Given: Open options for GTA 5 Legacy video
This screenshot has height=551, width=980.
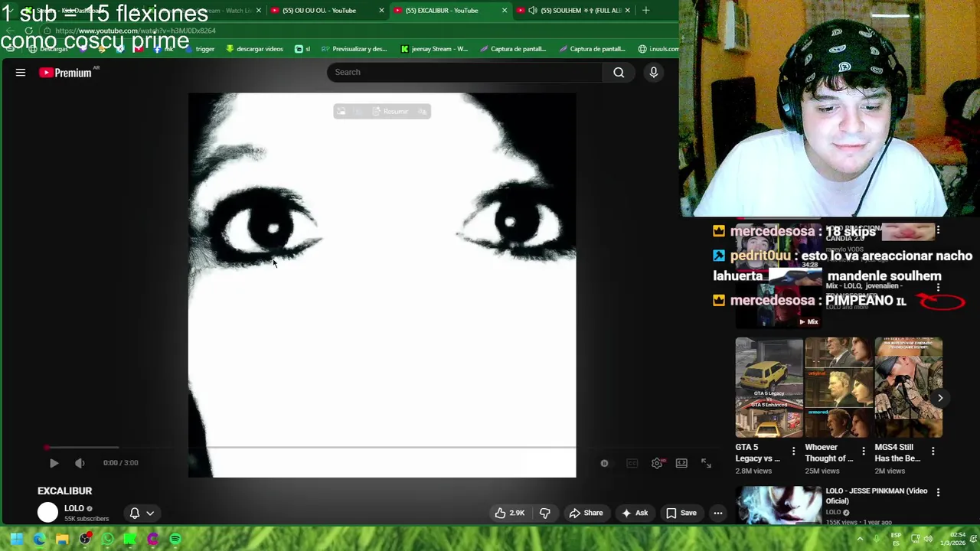Looking at the screenshot, I should (793, 452).
